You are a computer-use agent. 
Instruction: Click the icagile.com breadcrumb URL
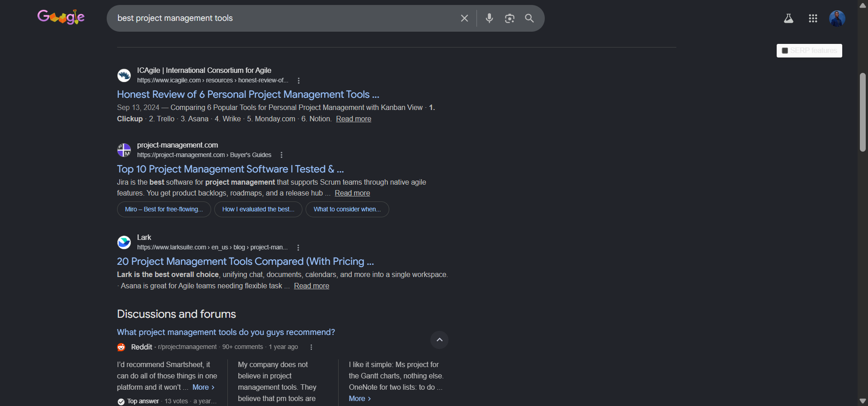tap(212, 80)
